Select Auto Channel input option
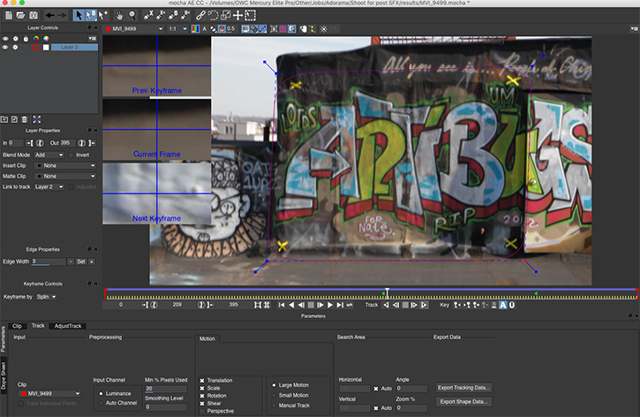Screen dimensions: 640x417 click(x=101, y=403)
